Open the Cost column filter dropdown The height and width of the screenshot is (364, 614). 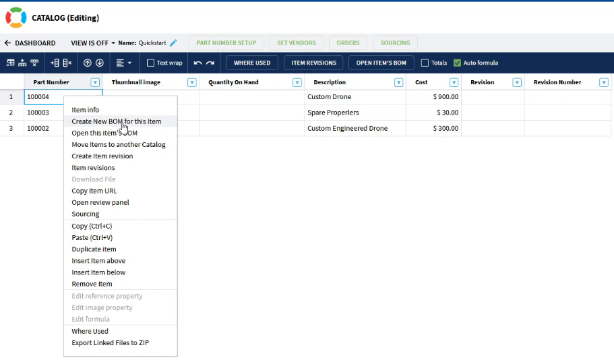454,82
